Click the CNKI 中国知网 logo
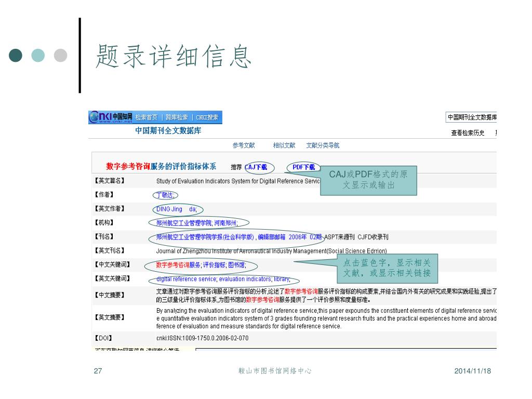 tap(111, 117)
